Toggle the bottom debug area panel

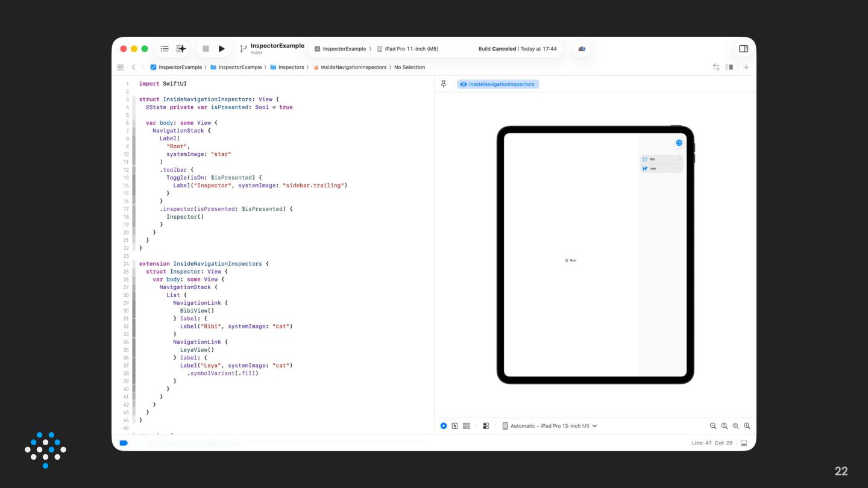pyautogui.click(x=744, y=443)
